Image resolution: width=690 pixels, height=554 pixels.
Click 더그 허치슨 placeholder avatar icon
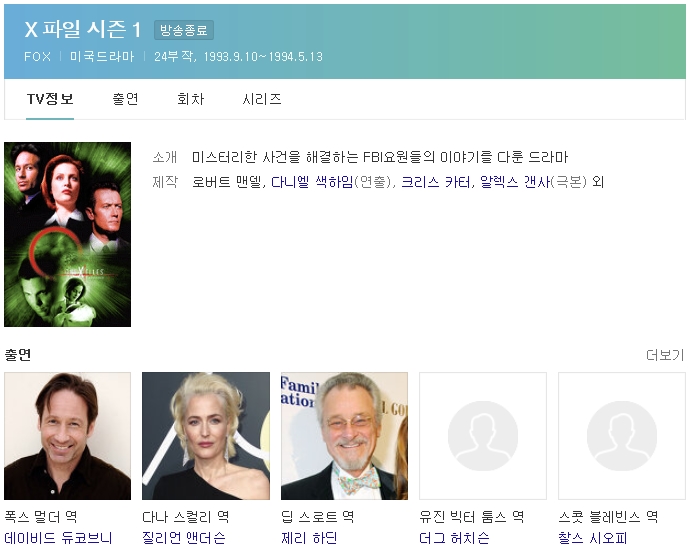483,436
